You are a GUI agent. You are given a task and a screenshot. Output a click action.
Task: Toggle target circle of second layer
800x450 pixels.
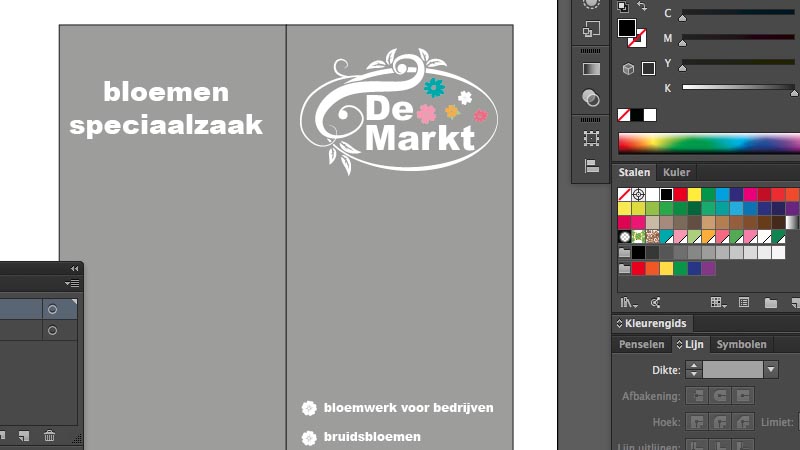click(x=52, y=331)
